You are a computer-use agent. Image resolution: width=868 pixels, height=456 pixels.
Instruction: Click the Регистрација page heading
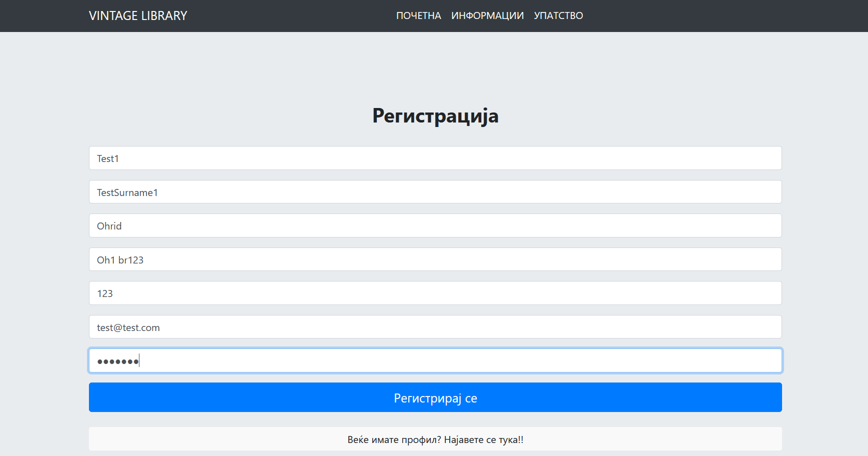(x=435, y=116)
